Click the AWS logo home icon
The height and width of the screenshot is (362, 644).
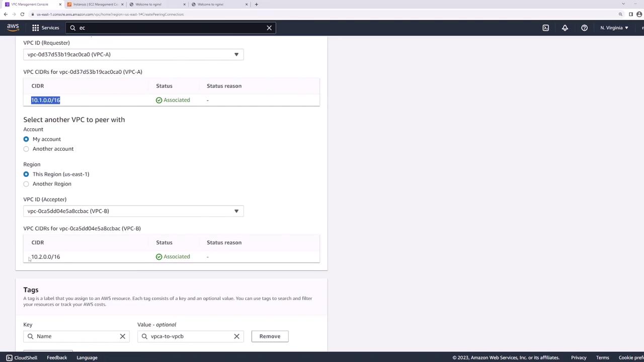(x=13, y=28)
